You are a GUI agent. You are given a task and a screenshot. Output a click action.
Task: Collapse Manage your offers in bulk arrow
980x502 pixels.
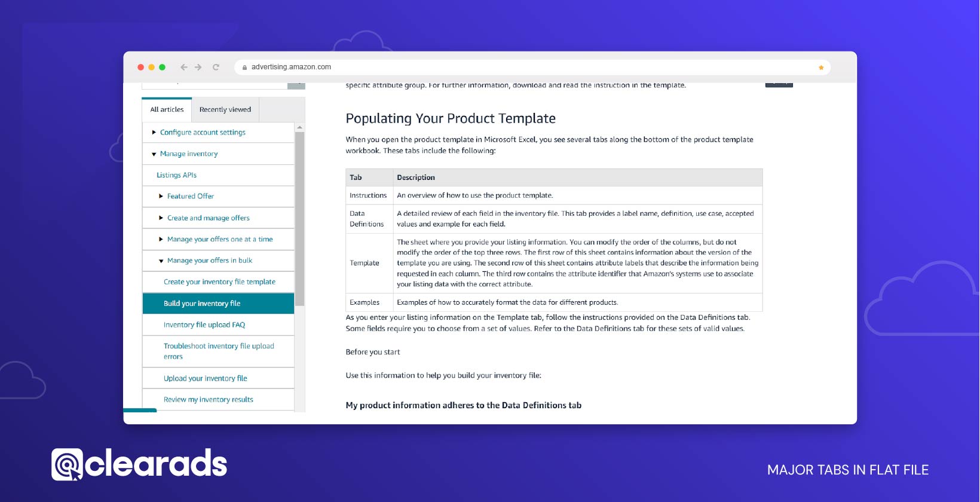point(161,261)
